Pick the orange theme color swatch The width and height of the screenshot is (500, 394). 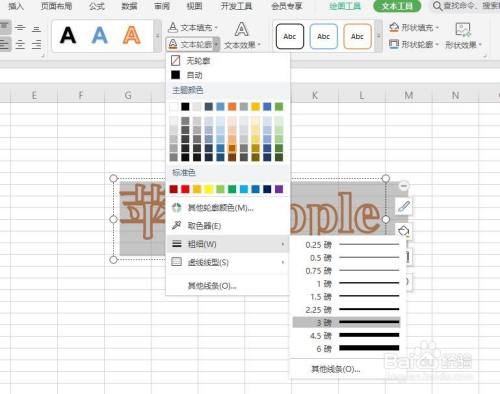point(232,107)
